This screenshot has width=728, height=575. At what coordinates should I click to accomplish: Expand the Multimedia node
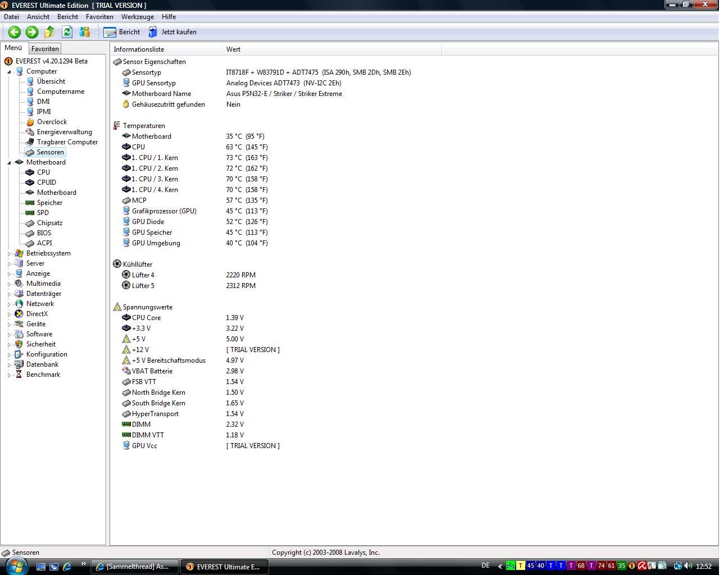point(9,284)
